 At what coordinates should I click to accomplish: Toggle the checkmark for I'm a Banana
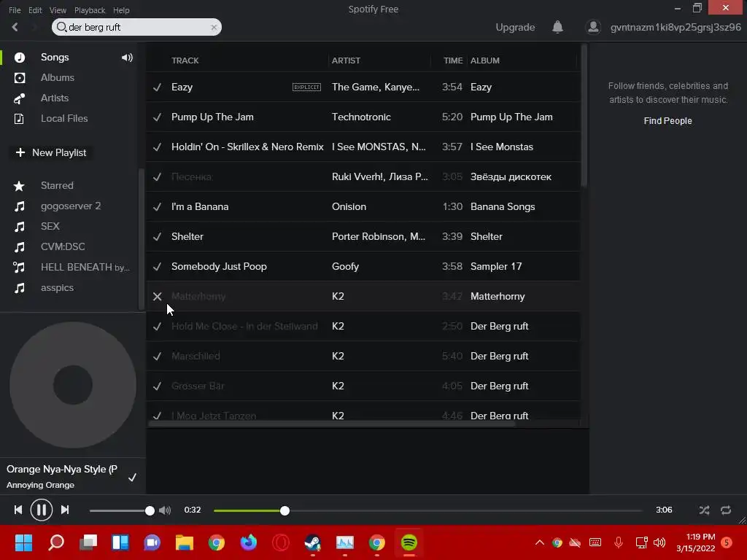click(158, 206)
